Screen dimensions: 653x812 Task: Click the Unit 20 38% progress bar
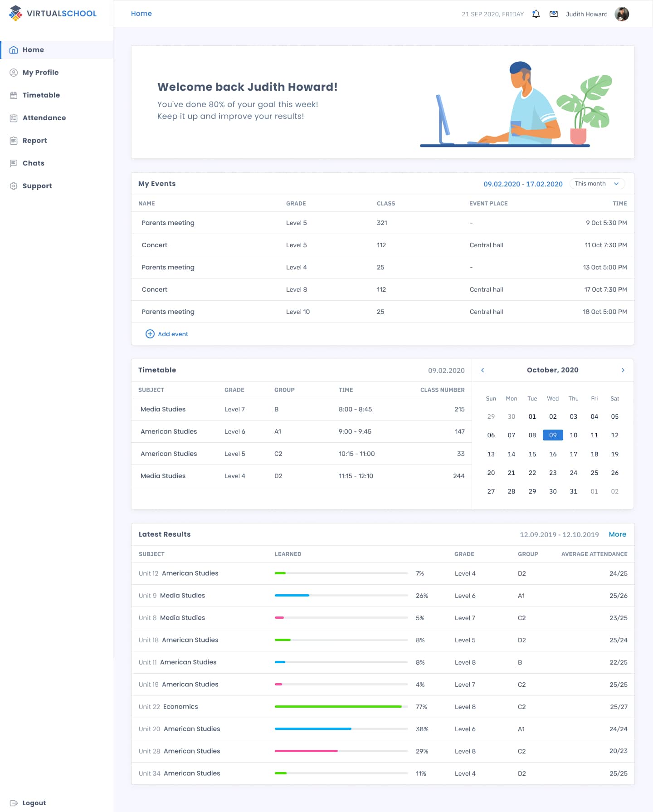(x=341, y=729)
